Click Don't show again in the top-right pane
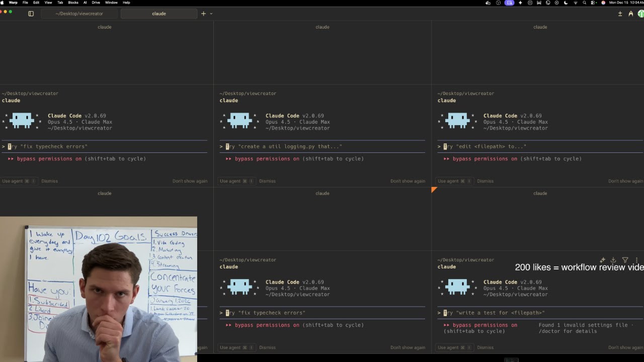This screenshot has height=362, width=644. tap(625, 181)
